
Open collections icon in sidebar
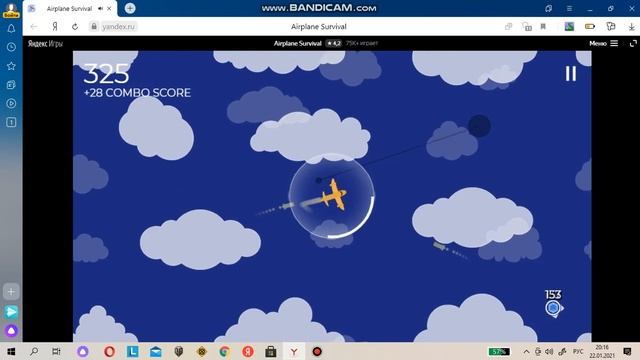click(11, 84)
